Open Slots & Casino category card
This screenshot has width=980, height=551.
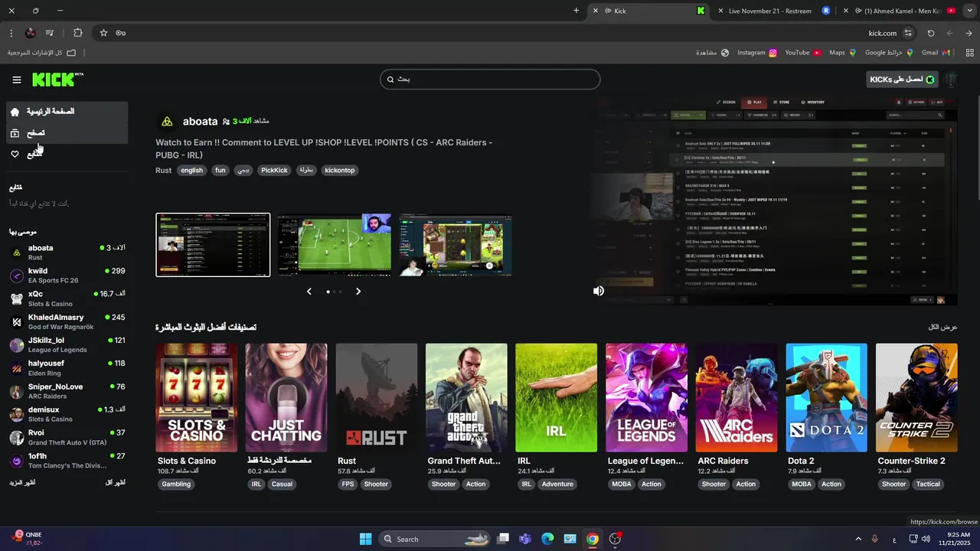tap(197, 398)
